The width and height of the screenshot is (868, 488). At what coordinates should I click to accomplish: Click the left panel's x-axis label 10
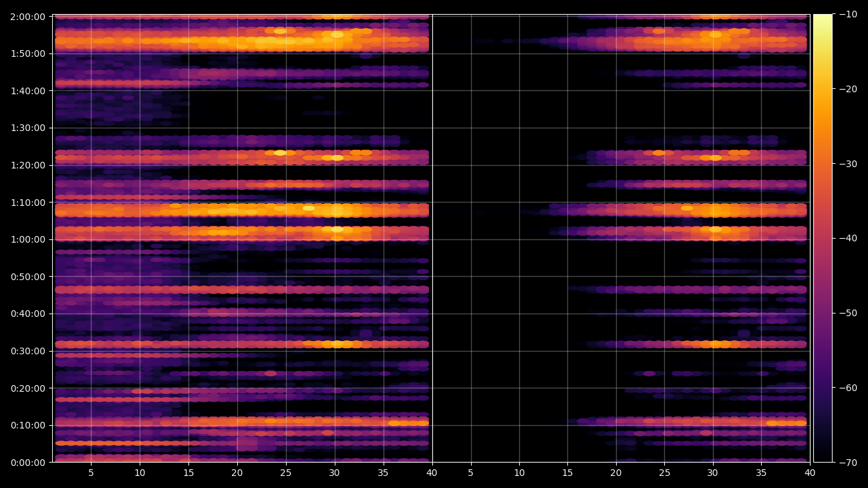[140, 473]
